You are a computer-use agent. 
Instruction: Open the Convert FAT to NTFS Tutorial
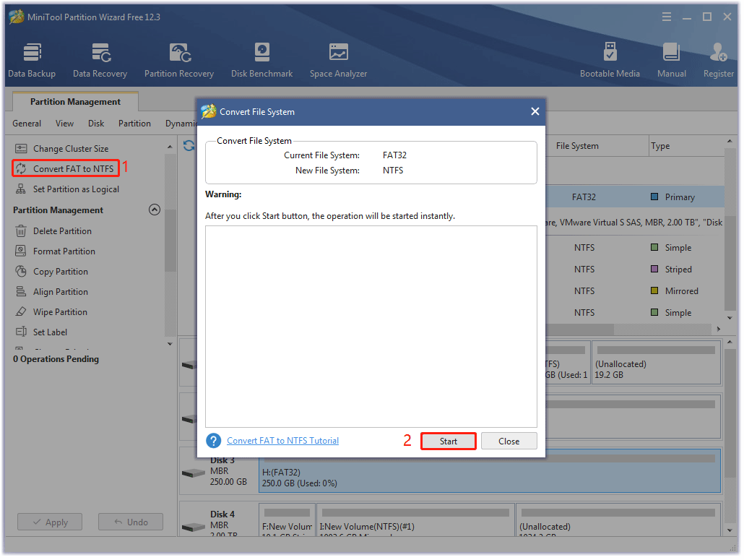(282, 441)
